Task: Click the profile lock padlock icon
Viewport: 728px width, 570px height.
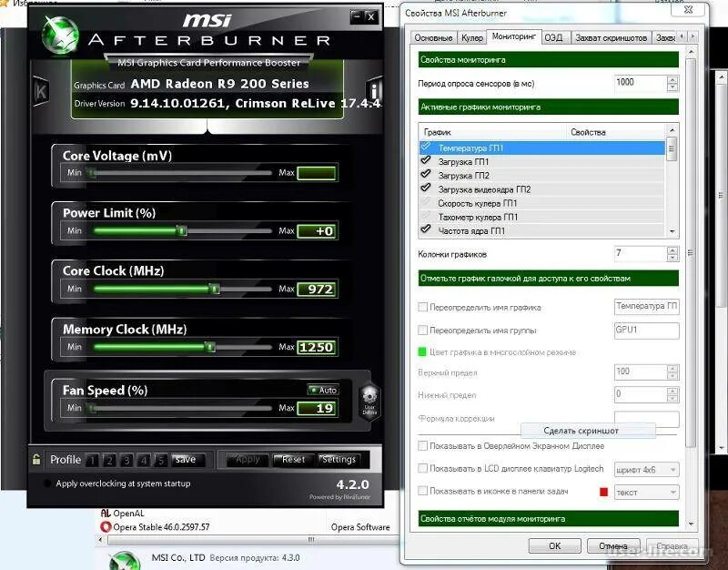Action: tap(35, 460)
